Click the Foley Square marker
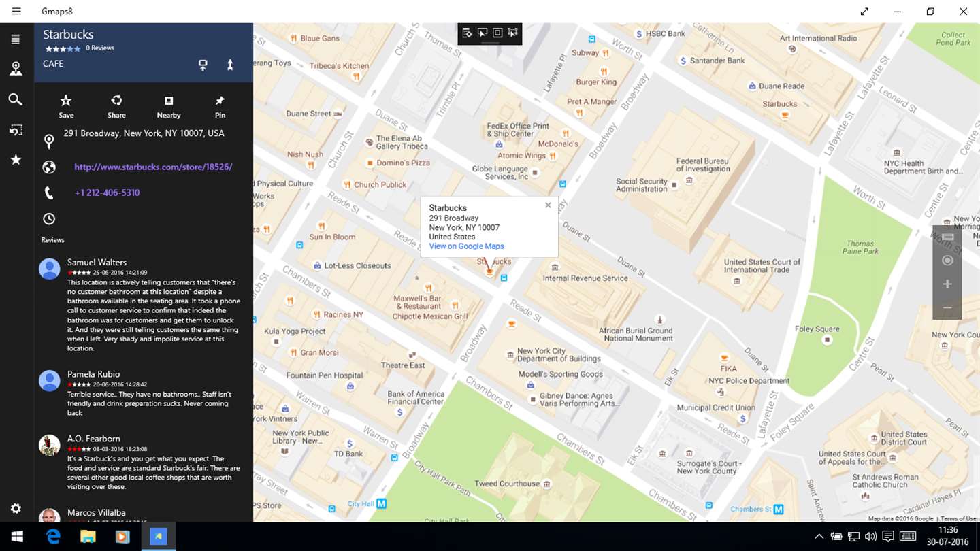The width and height of the screenshot is (980, 551). [828, 339]
